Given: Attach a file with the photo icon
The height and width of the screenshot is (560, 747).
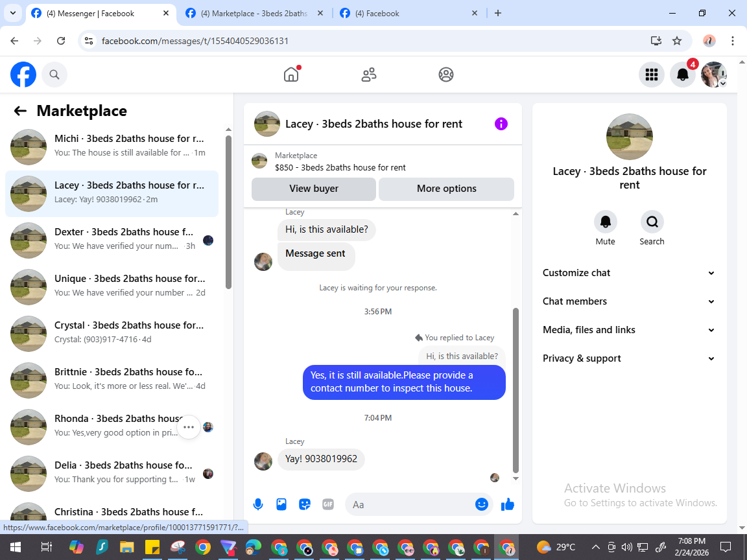Looking at the screenshot, I should point(281,504).
